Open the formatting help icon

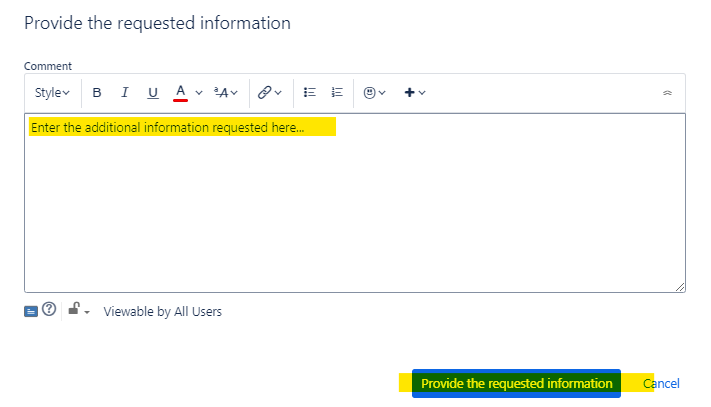pyautogui.click(x=48, y=311)
